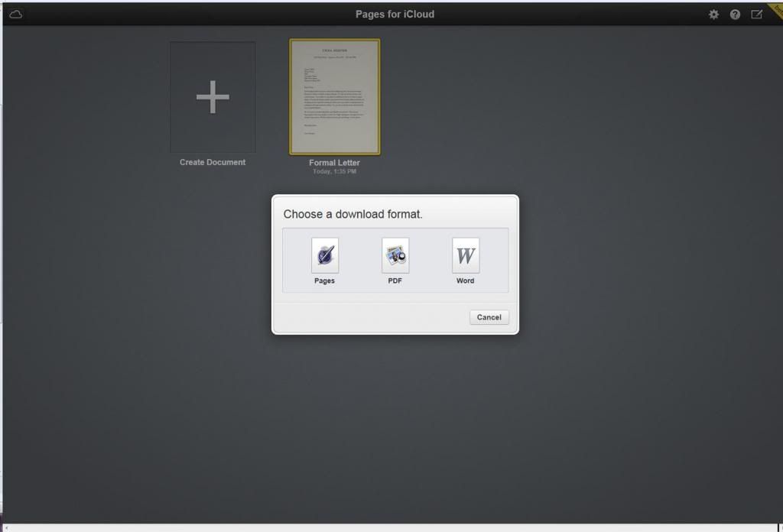Viewport: 783px width, 532px height.
Task: Click the horizontal scrollbar at the bottom
Action: tap(390, 527)
